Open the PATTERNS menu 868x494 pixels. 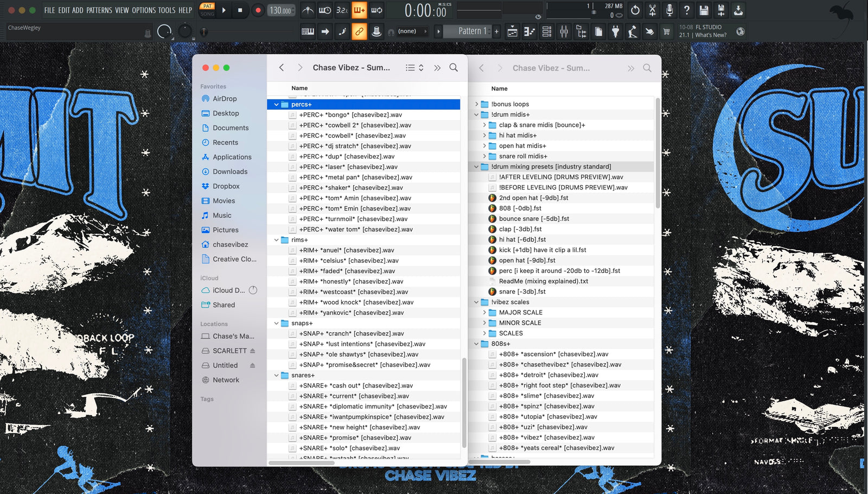coord(99,10)
